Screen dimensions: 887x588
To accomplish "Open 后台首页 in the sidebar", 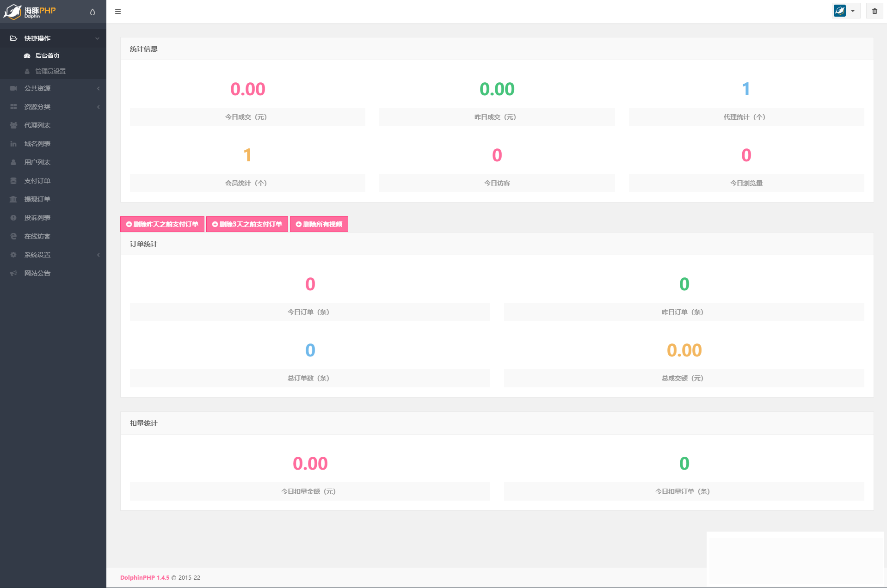I will pyautogui.click(x=47, y=55).
